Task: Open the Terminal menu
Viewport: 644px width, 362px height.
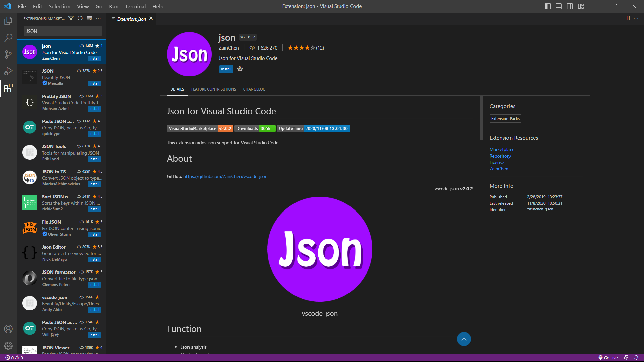Action: (x=135, y=6)
